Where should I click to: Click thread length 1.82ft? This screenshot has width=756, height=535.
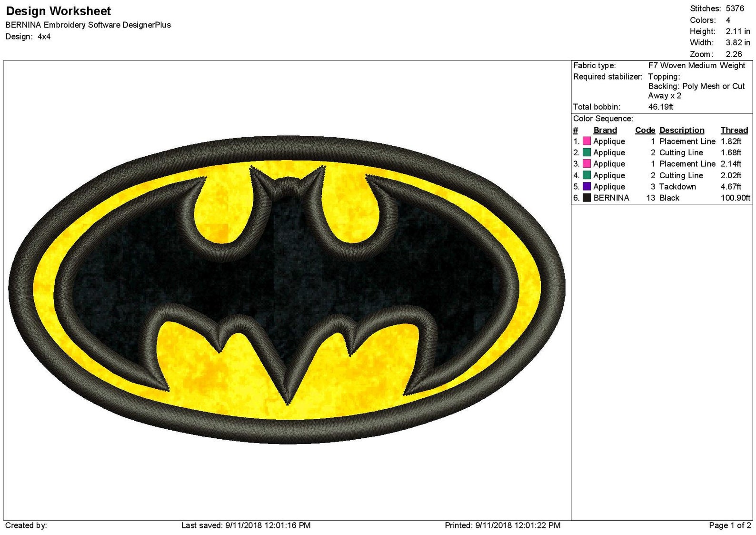pyautogui.click(x=731, y=141)
